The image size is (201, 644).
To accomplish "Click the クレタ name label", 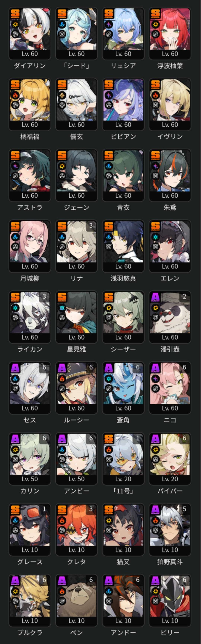I will click(x=76, y=562).
